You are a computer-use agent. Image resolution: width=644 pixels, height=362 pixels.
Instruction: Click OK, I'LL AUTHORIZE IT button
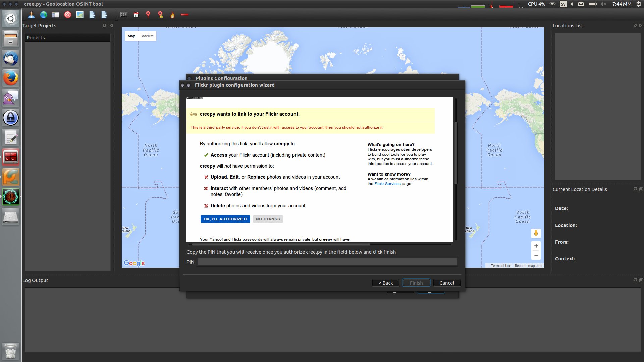point(225,219)
